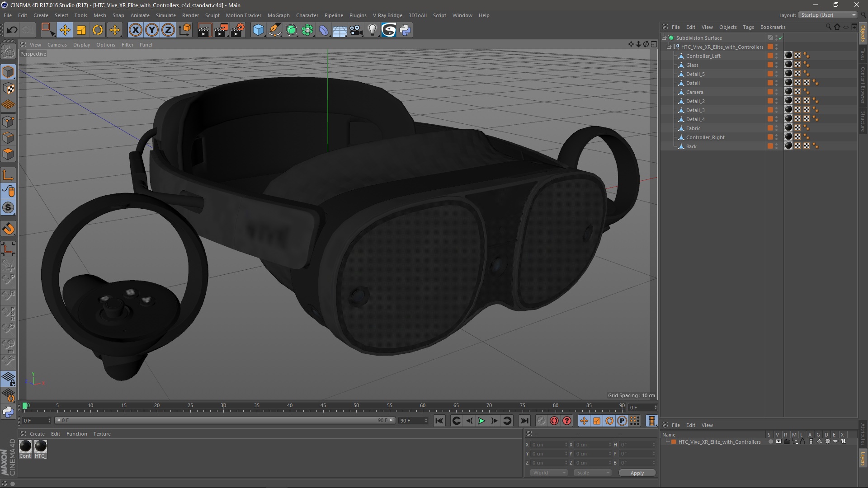868x488 pixels.
Task: Switch to Points mode
Action: click(x=8, y=122)
